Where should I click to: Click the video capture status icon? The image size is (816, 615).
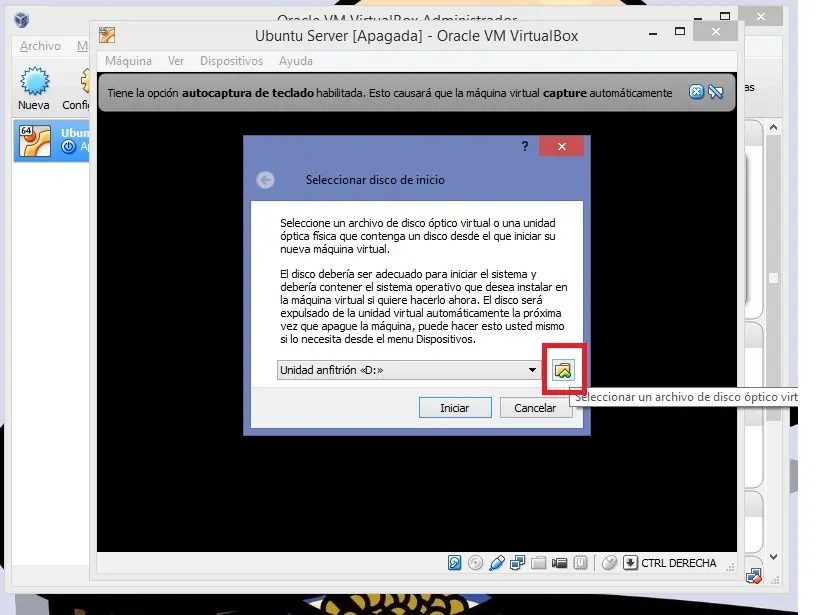point(559,562)
